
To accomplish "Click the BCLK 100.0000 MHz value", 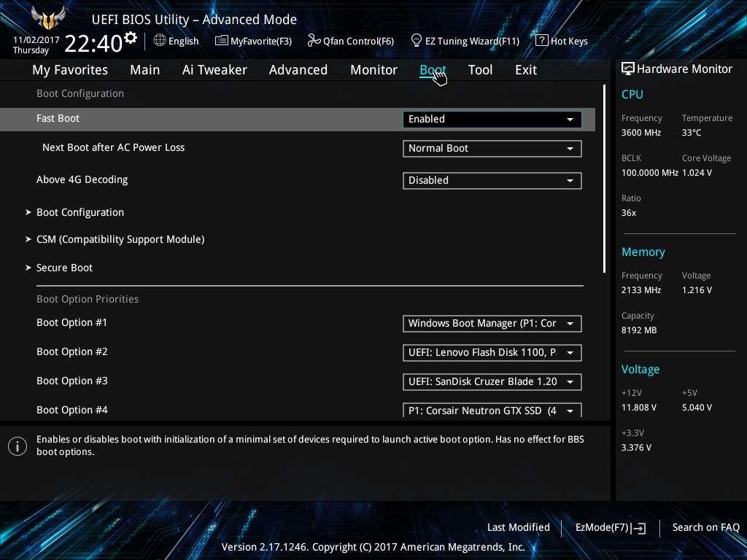I will point(650,172).
